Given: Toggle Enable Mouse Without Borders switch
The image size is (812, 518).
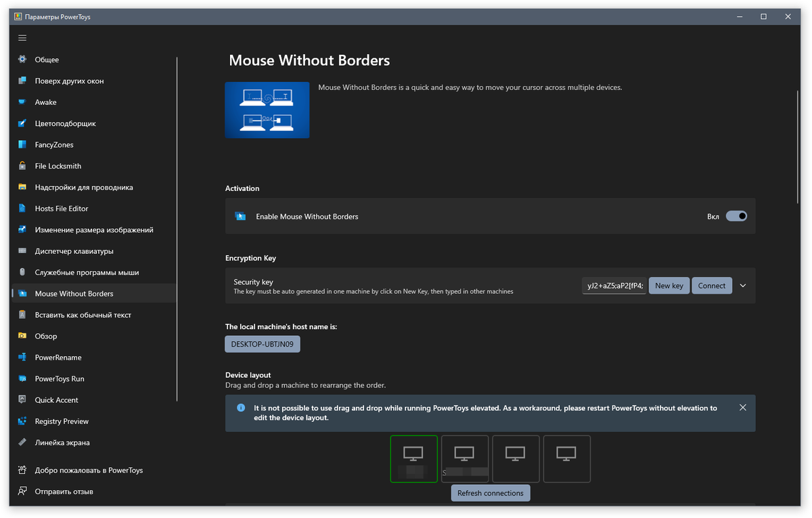Looking at the screenshot, I should [x=736, y=217].
